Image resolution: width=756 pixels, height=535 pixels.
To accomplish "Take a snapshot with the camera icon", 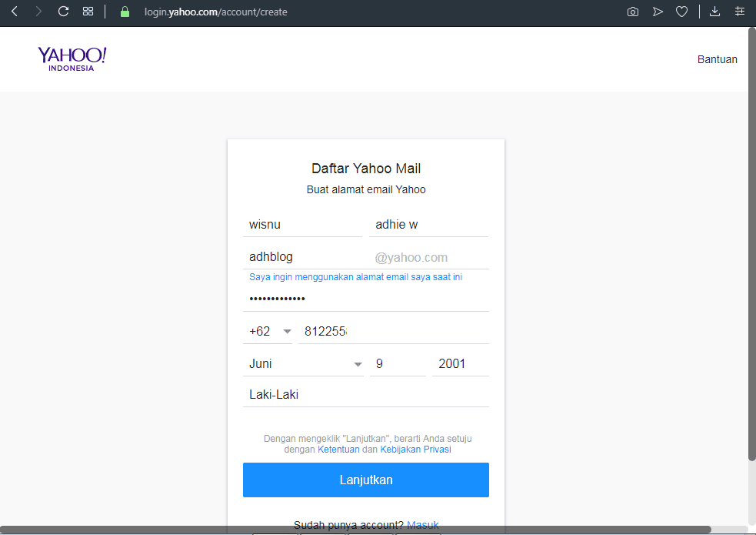I will 633,12.
